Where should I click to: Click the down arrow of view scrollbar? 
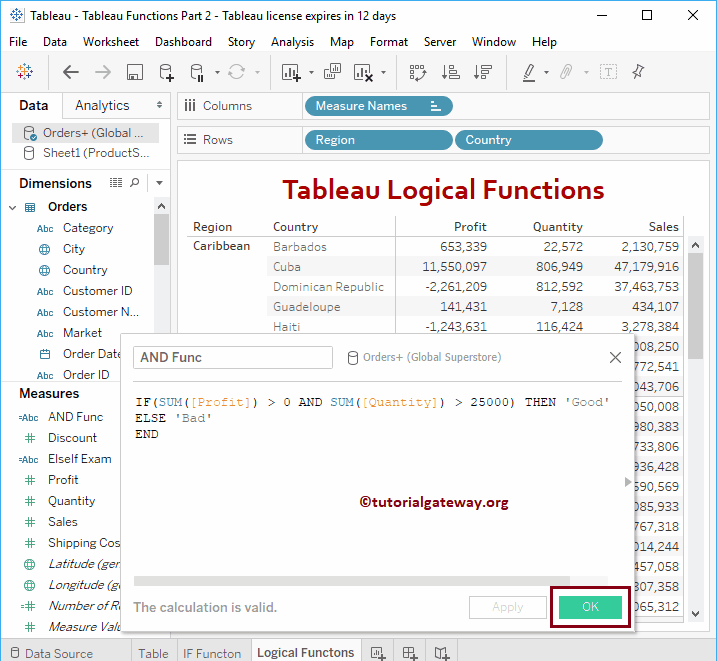tap(696, 614)
